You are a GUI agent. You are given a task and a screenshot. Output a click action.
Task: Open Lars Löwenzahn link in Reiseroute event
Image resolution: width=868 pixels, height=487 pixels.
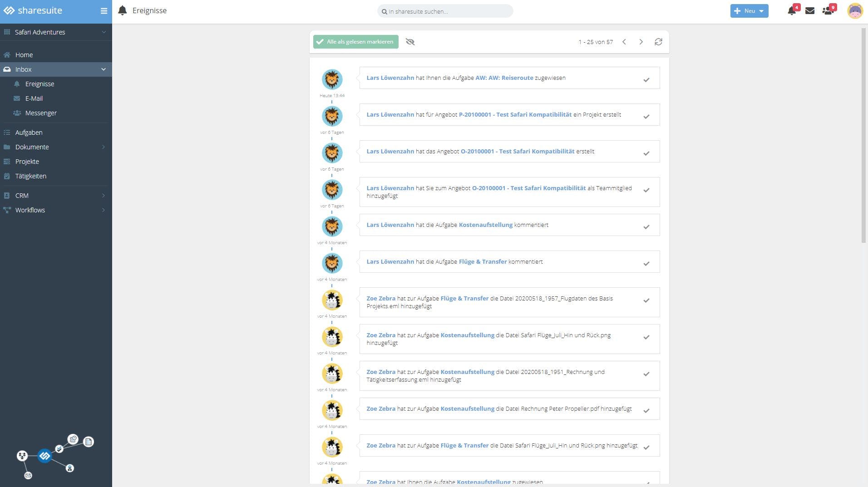click(x=390, y=78)
